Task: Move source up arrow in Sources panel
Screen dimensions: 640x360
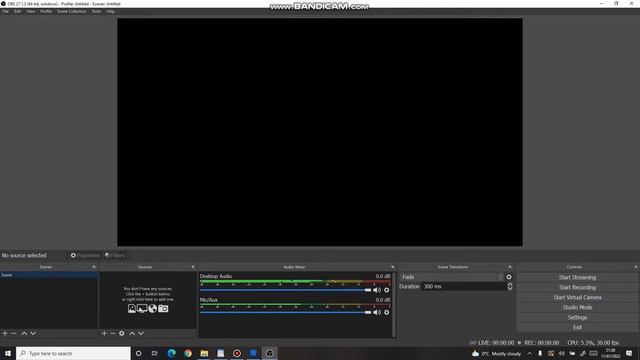Action: (x=132, y=333)
